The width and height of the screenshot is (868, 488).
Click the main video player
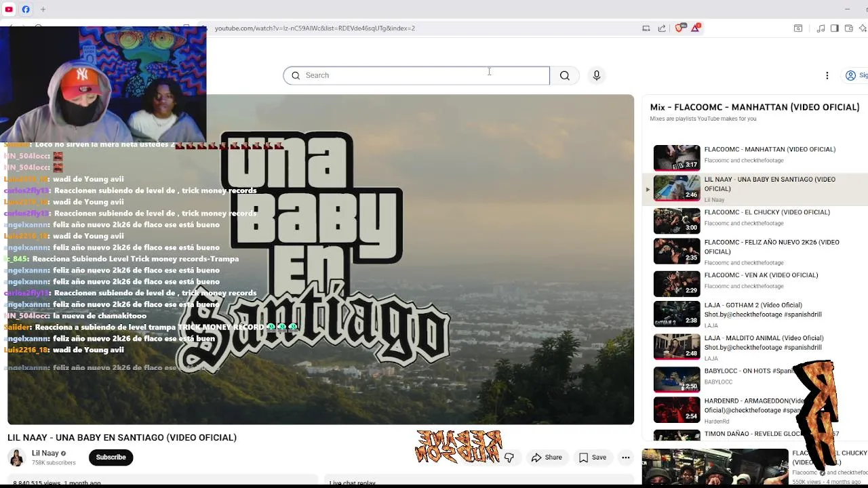coord(321,260)
